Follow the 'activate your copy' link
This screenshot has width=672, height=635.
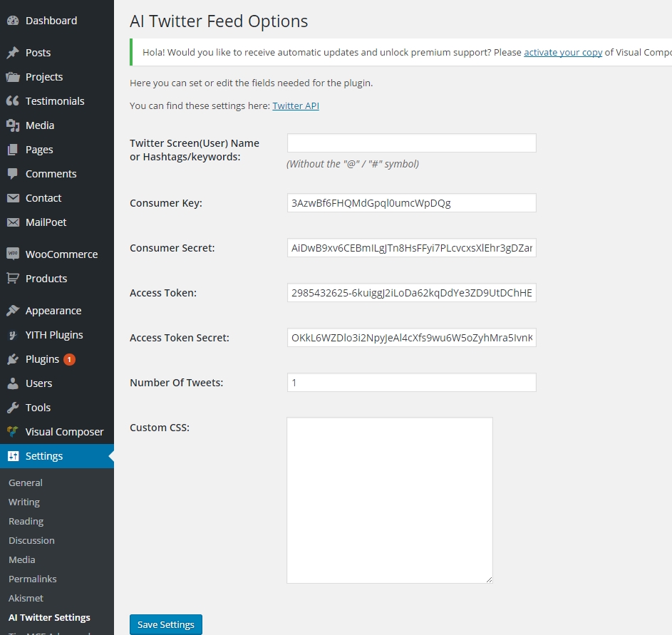click(563, 52)
